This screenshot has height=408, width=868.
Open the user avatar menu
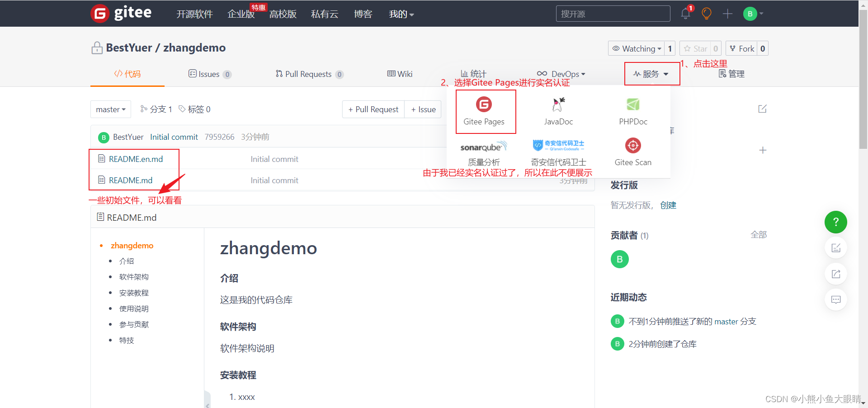(x=753, y=14)
